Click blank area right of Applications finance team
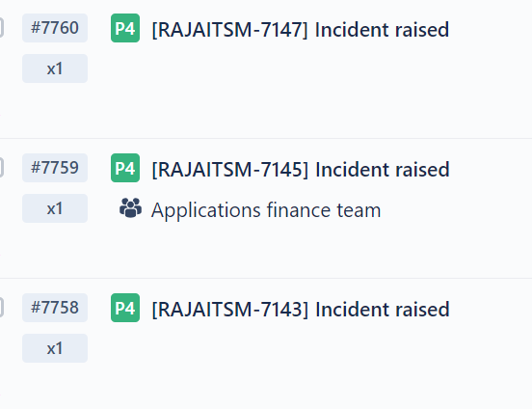Image resolution: width=532 pixels, height=409 pixels. coord(455,210)
